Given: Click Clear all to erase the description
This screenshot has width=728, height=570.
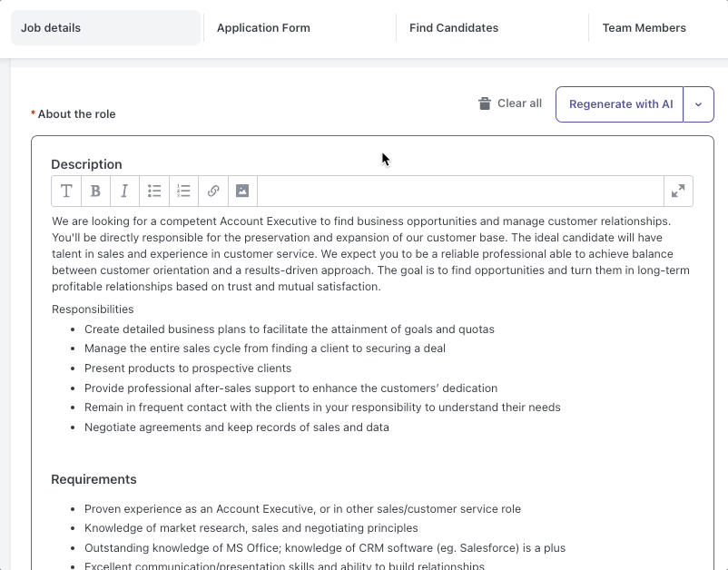Looking at the screenshot, I should [x=510, y=103].
